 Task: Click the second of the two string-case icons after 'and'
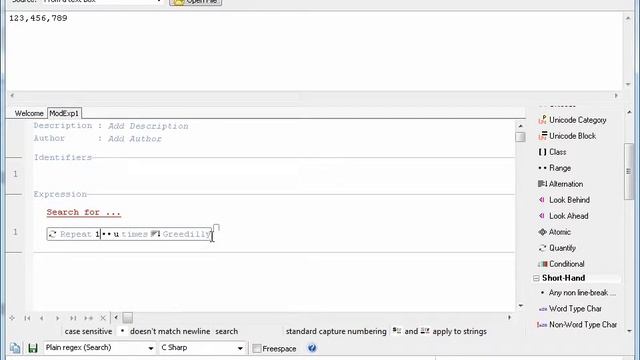click(x=425, y=331)
